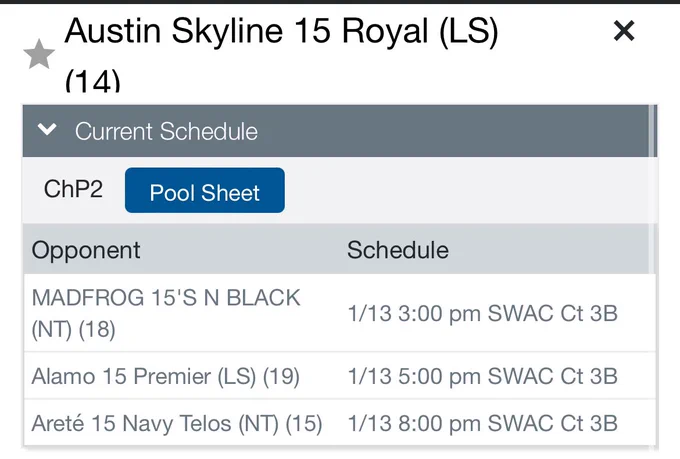Click the Current Schedule header text

tap(166, 131)
